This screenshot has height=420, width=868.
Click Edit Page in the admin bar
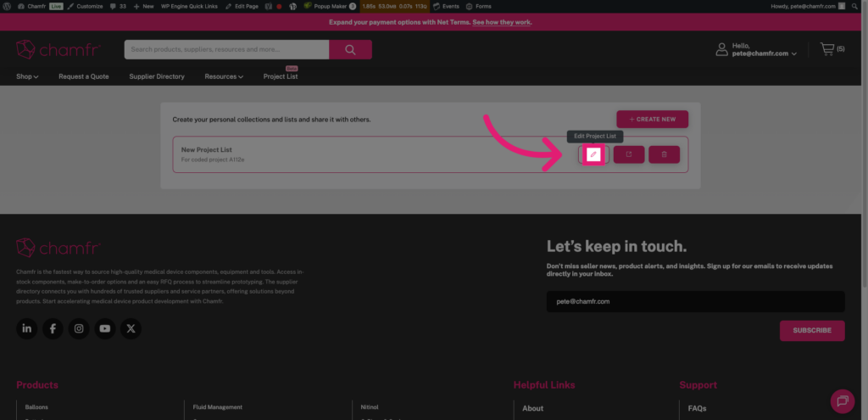242,6
